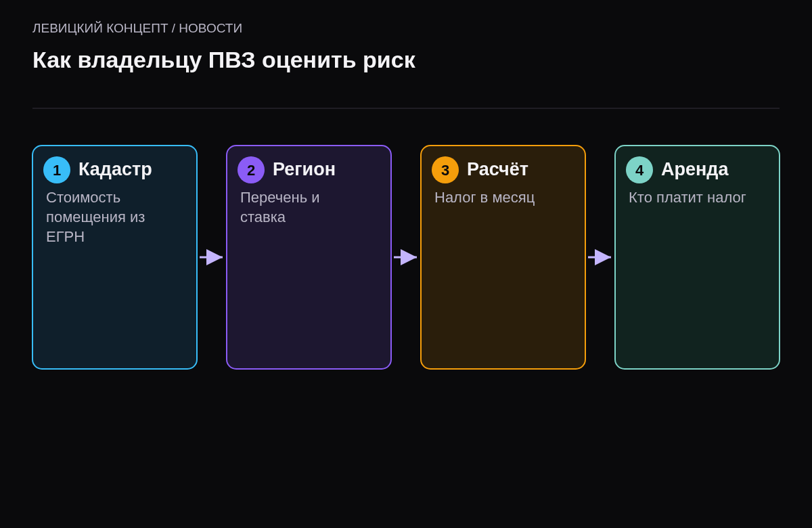Screen dimensions: 812x528
Task: Select the Регион card heading
Action: (x=304, y=169)
